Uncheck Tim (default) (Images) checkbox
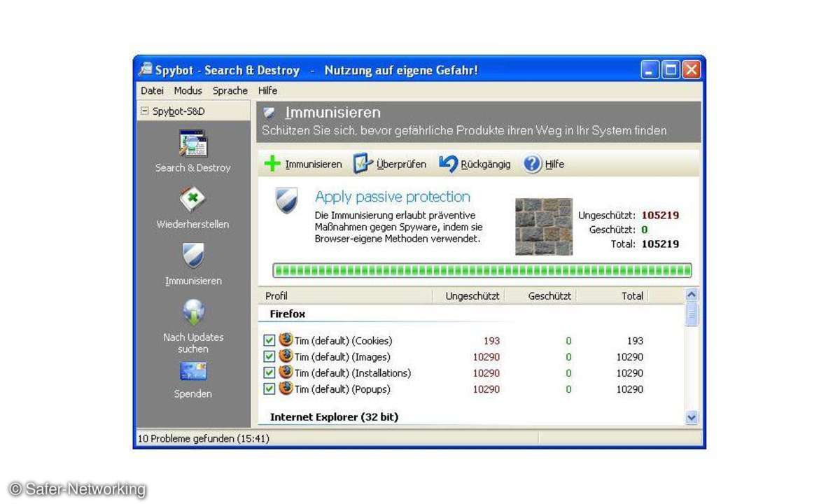 [269, 357]
